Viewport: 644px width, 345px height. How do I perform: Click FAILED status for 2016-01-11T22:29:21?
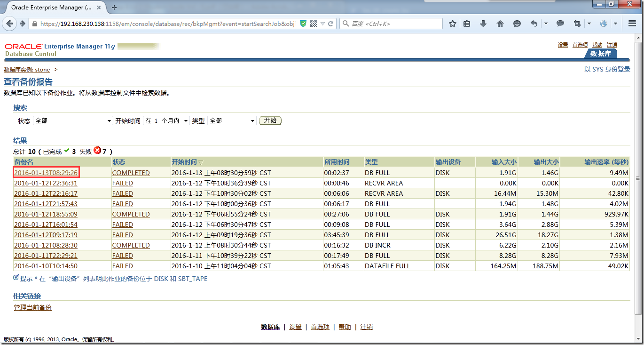click(122, 256)
